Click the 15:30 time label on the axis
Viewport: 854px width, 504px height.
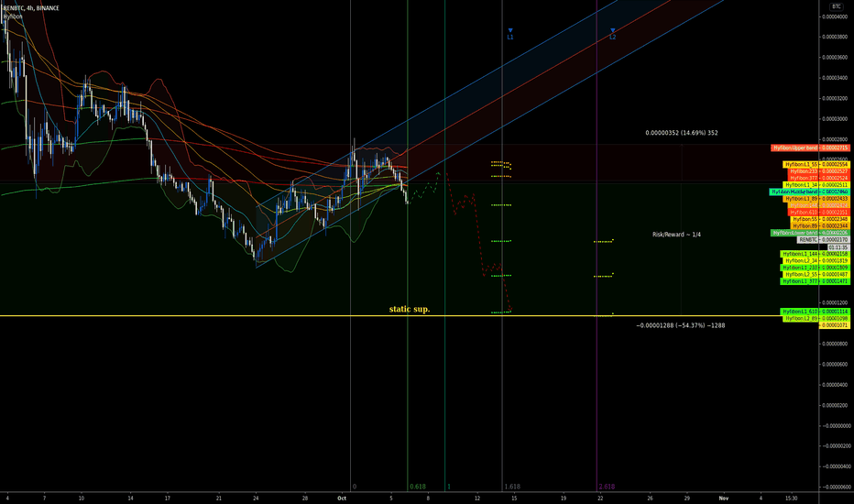pos(791,498)
